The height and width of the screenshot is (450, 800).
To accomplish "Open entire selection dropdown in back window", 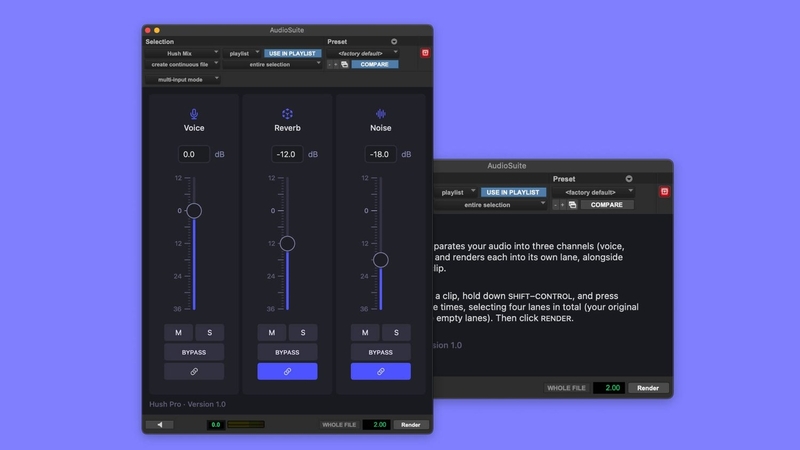I will [490, 205].
